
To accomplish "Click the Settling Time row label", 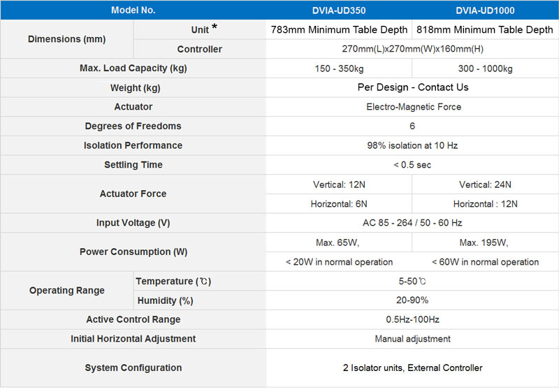I will pyautogui.click(x=133, y=165).
